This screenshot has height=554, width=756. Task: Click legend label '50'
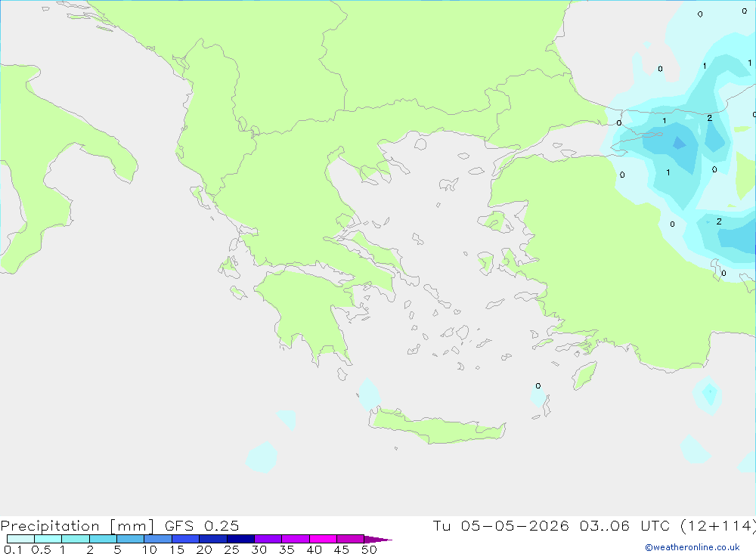click(x=370, y=549)
